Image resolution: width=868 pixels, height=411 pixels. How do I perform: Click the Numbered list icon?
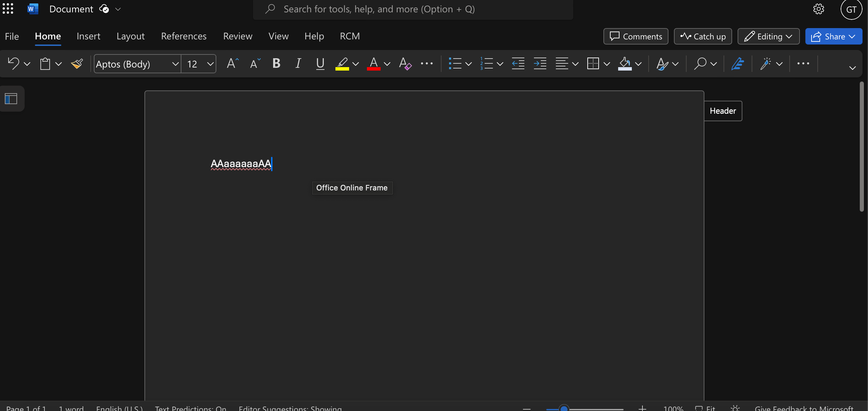click(x=486, y=64)
